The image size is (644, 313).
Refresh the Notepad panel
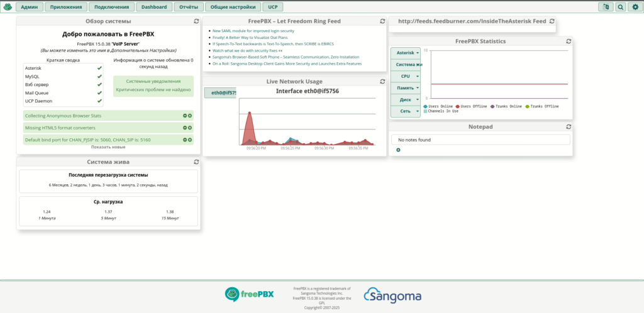click(x=569, y=127)
